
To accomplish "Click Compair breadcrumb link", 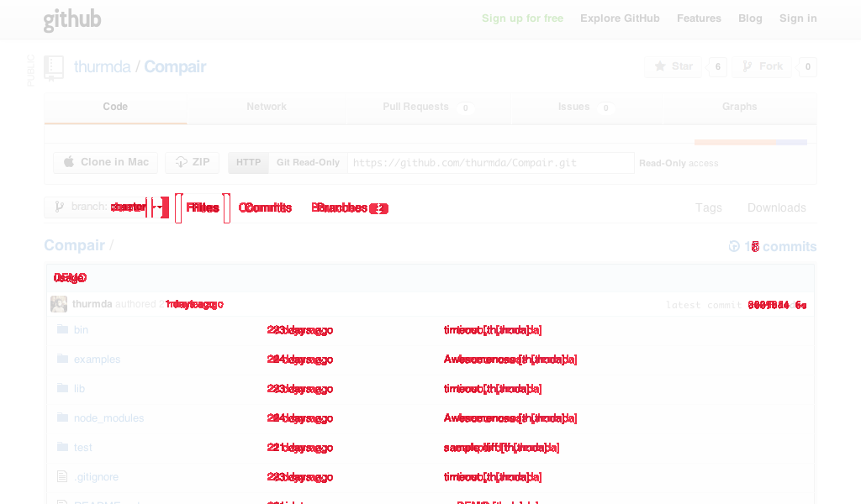I will coord(74,245).
